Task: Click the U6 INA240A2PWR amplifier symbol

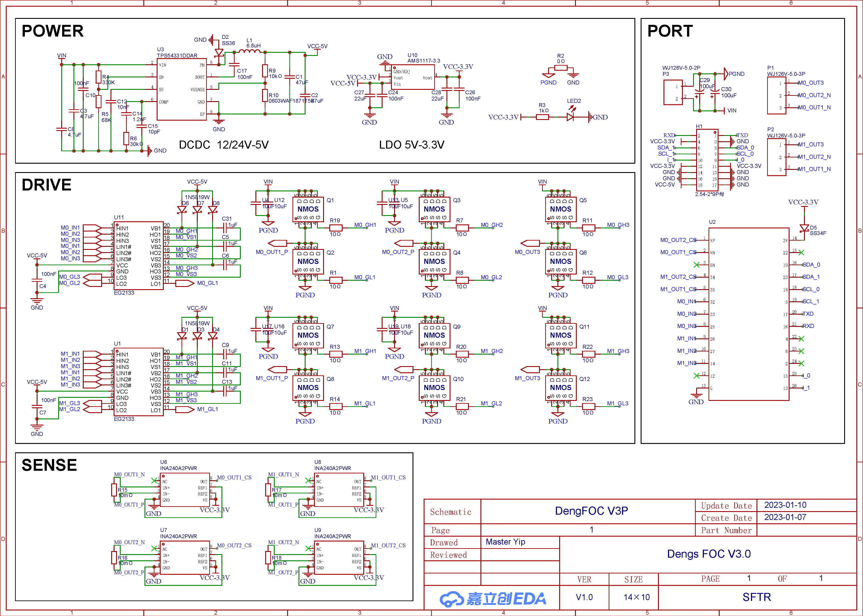Action: [x=185, y=489]
